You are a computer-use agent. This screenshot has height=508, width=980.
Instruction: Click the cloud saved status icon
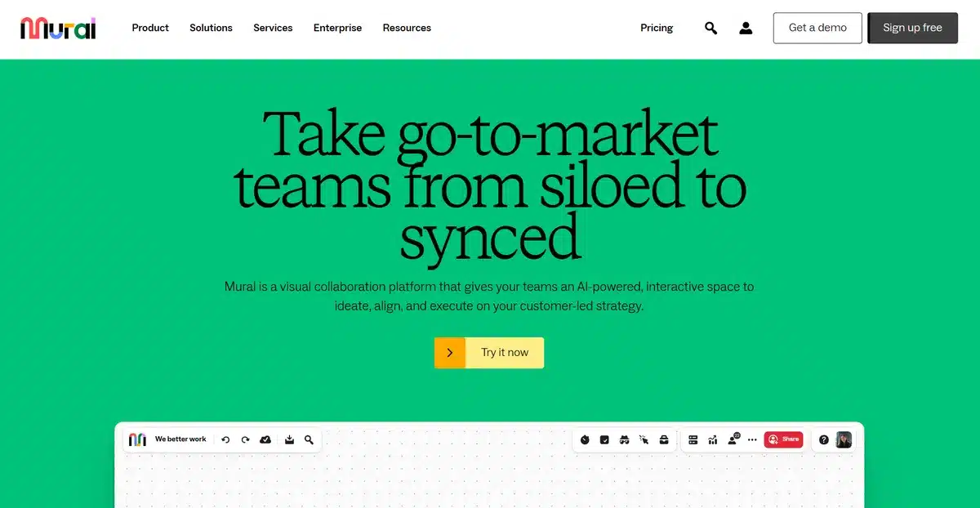(x=265, y=439)
